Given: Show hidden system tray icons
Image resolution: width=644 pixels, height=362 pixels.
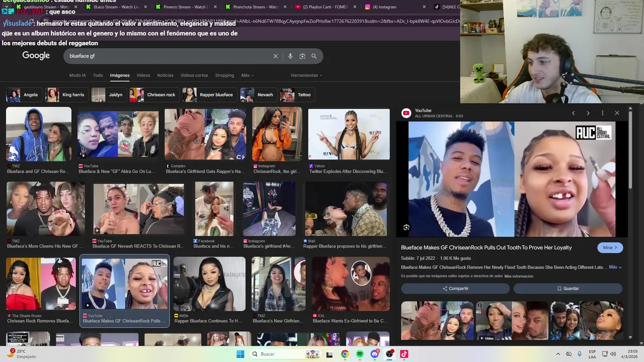Looking at the screenshot, I should pyautogui.click(x=557, y=354).
